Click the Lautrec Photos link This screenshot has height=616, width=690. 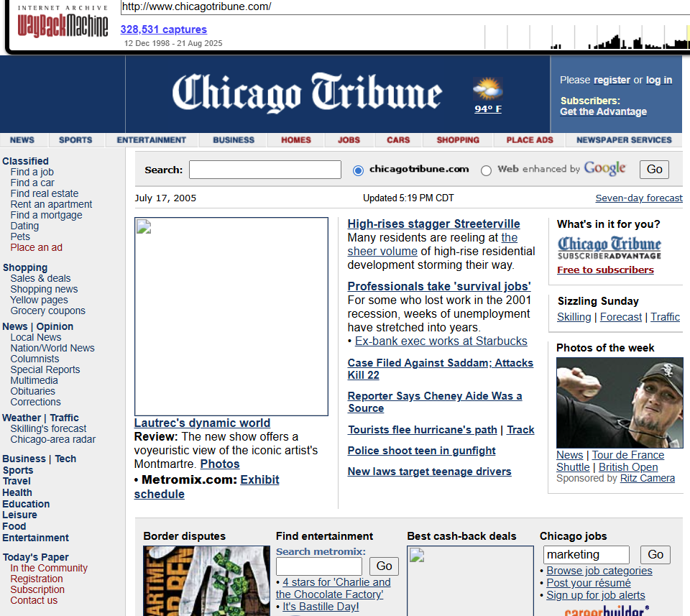pyautogui.click(x=220, y=464)
